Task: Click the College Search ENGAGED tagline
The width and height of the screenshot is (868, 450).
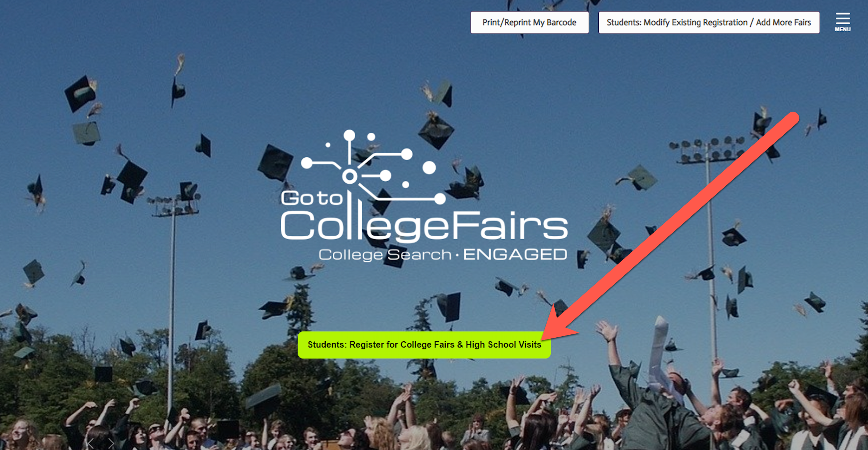Action: (x=443, y=255)
